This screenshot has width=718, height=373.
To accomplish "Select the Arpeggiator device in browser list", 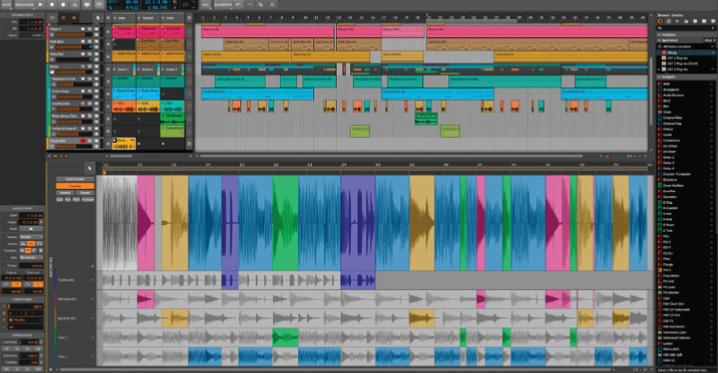I will point(672,90).
